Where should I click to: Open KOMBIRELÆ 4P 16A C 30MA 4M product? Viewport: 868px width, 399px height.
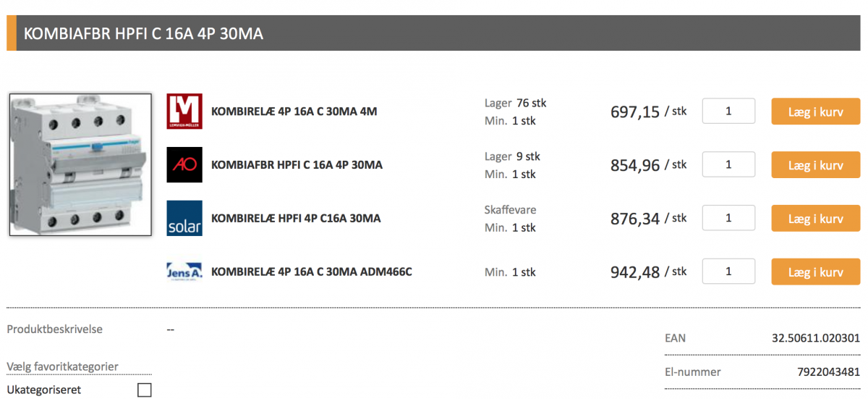pos(294,112)
